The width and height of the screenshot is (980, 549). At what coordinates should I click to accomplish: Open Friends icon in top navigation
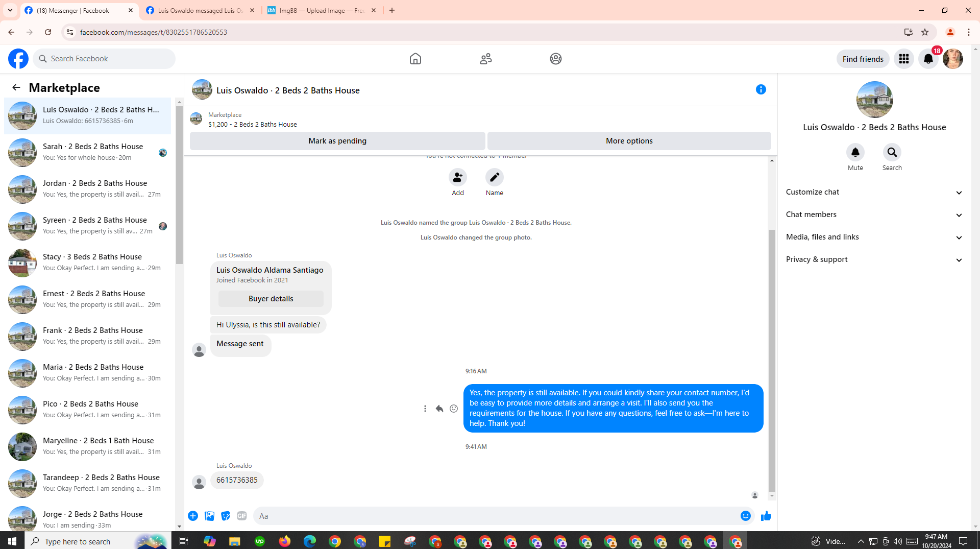(x=485, y=59)
